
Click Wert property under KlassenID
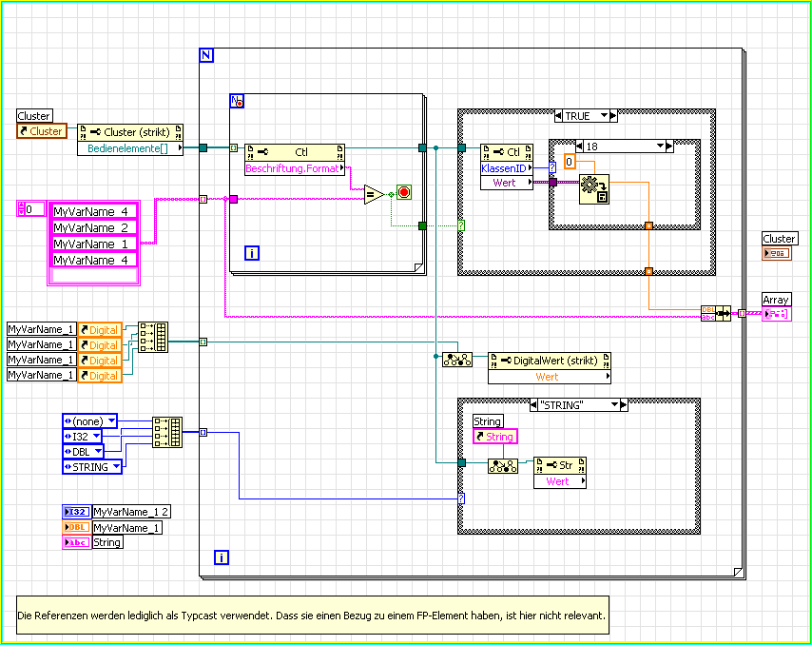[x=507, y=183]
